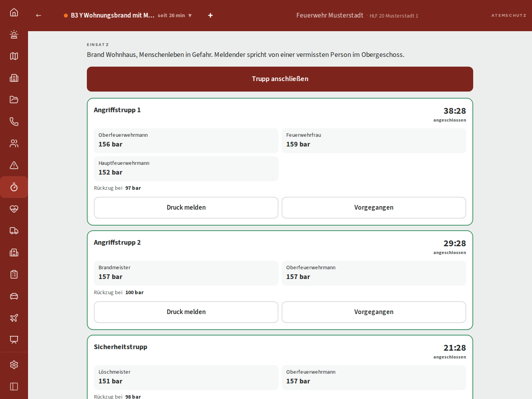Click the Angriffstrupp 2 timer 29:28
The width and height of the screenshot is (532, 399).
click(454, 244)
